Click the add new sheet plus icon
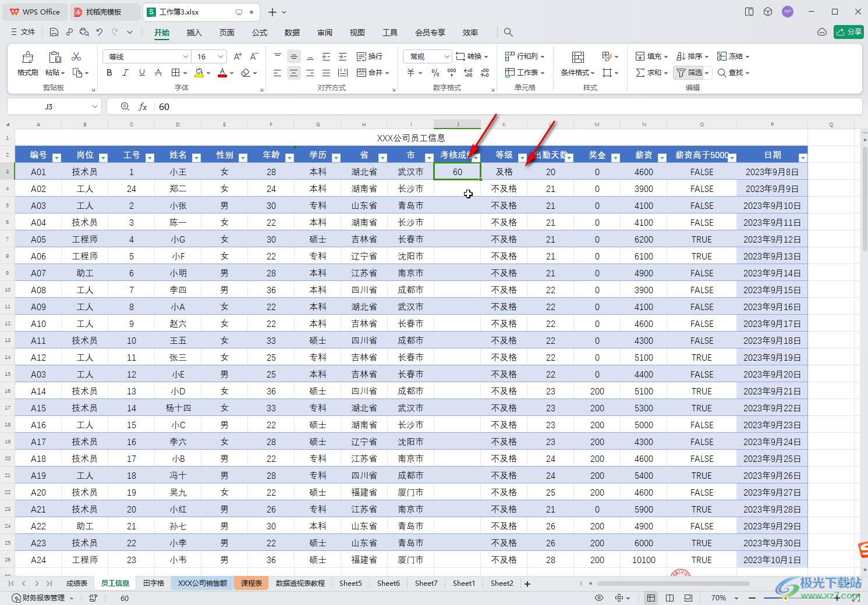Image resolution: width=868 pixels, height=605 pixels. point(527,583)
